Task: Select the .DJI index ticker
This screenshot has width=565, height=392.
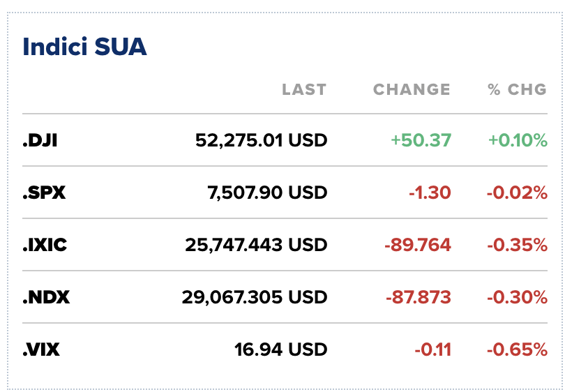Action: (40, 140)
